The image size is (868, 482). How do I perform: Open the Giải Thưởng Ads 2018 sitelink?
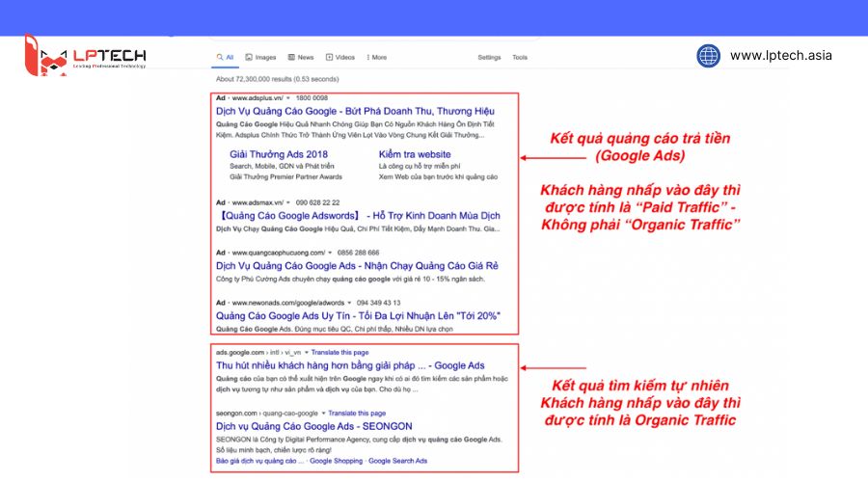click(x=279, y=154)
